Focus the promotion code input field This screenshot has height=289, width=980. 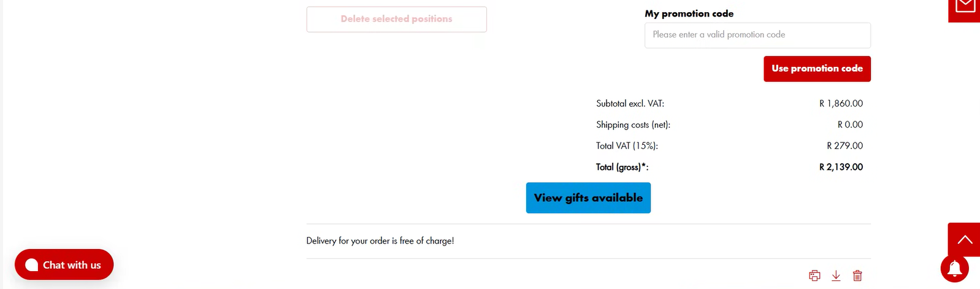tap(757, 35)
